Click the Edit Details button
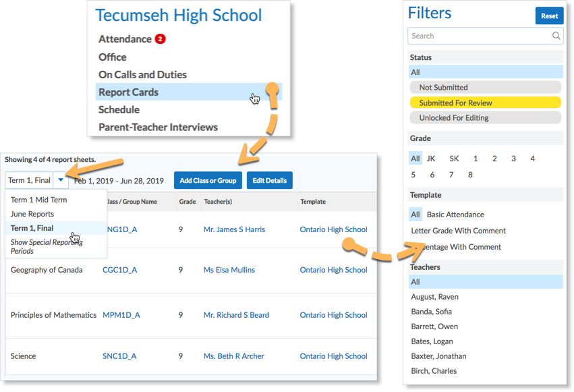This screenshot has height=392, width=574. (270, 180)
